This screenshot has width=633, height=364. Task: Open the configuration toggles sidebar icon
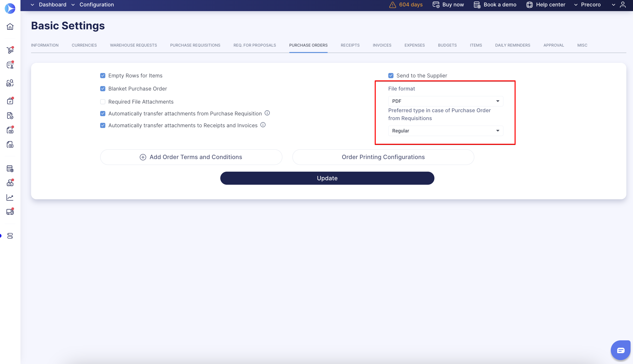pos(10,236)
